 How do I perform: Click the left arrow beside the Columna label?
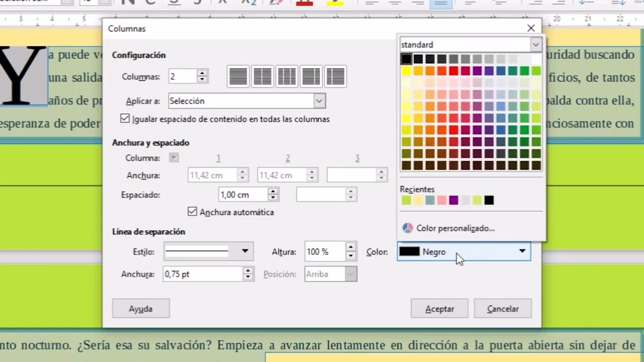point(174,158)
